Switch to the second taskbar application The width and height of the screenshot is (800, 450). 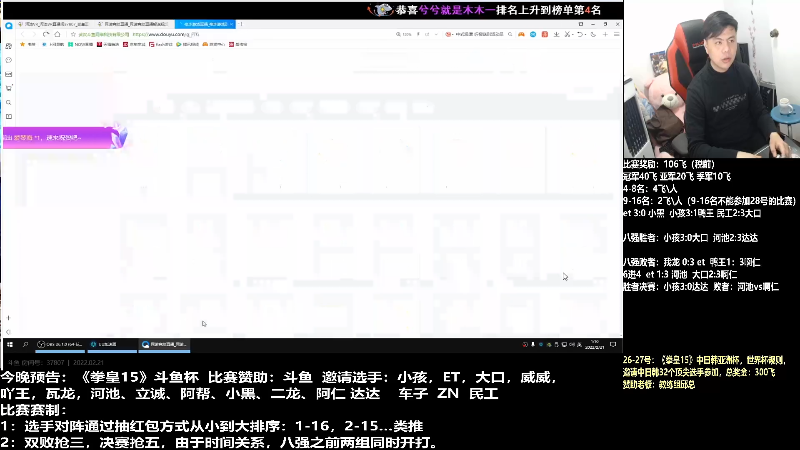112,344
